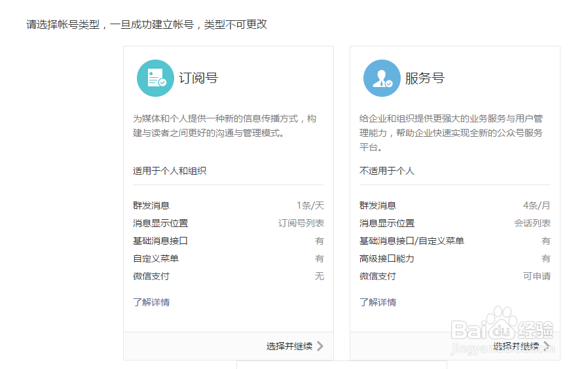
Task: Click the 不适用于个人 label
Action: (x=387, y=171)
